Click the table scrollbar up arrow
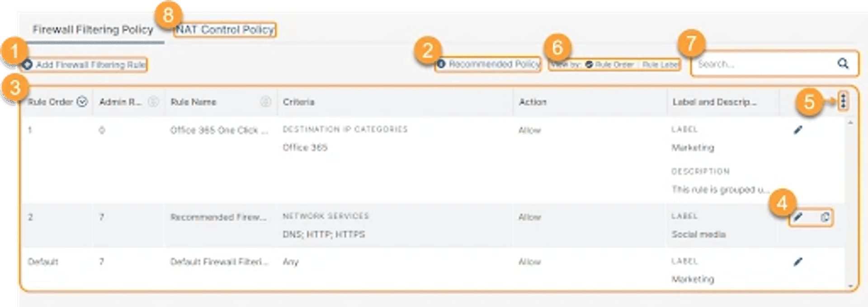 [850, 123]
